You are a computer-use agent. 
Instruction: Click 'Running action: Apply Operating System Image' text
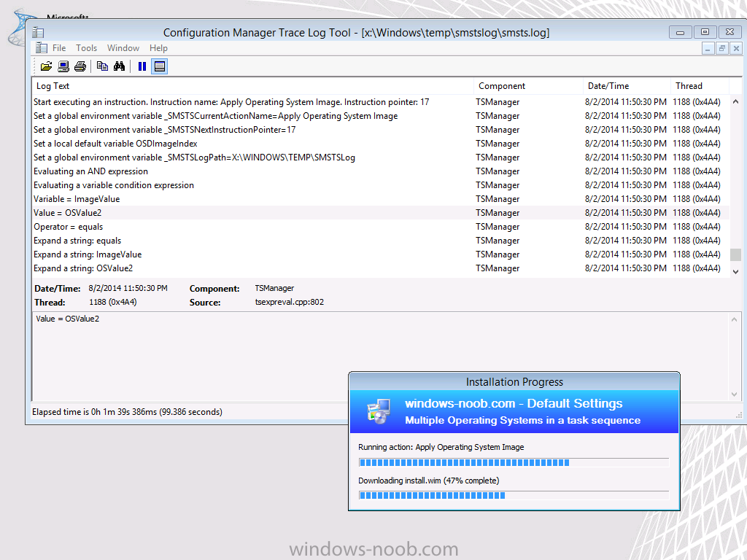tap(441, 447)
